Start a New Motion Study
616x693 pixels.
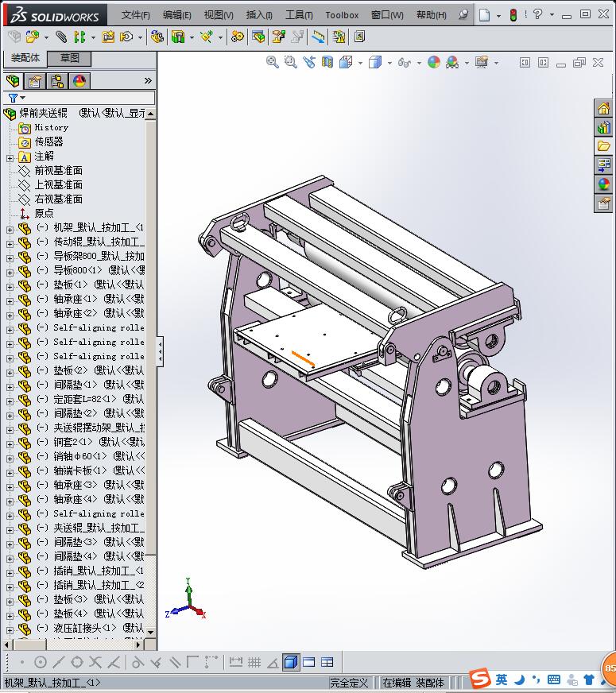click(238, 37)
